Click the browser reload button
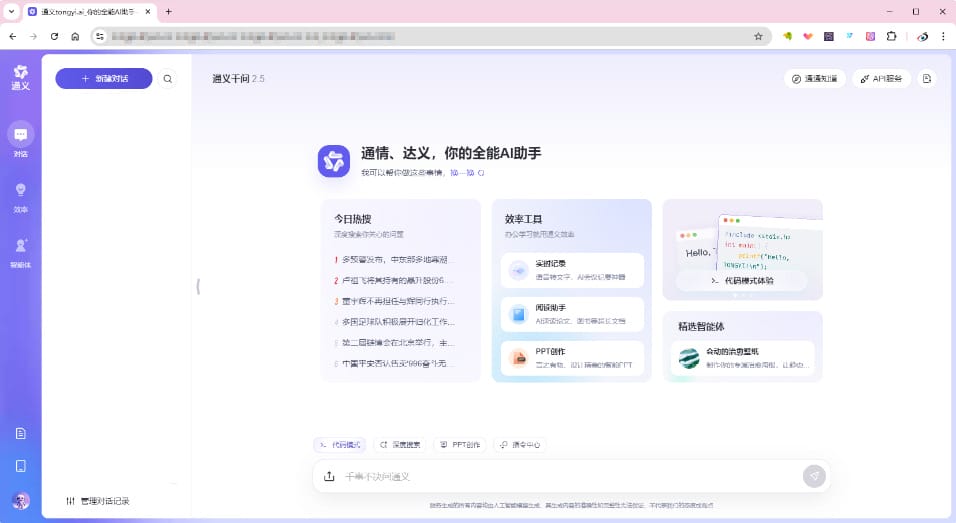Screen dimensions: 956x523 pyautogui.click(x=54, y=37)
